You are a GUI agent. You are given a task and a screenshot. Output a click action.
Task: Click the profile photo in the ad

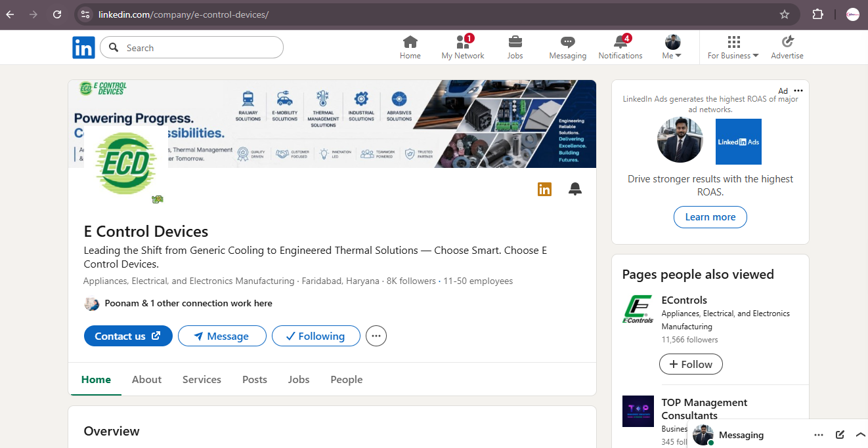pos(680,140)
